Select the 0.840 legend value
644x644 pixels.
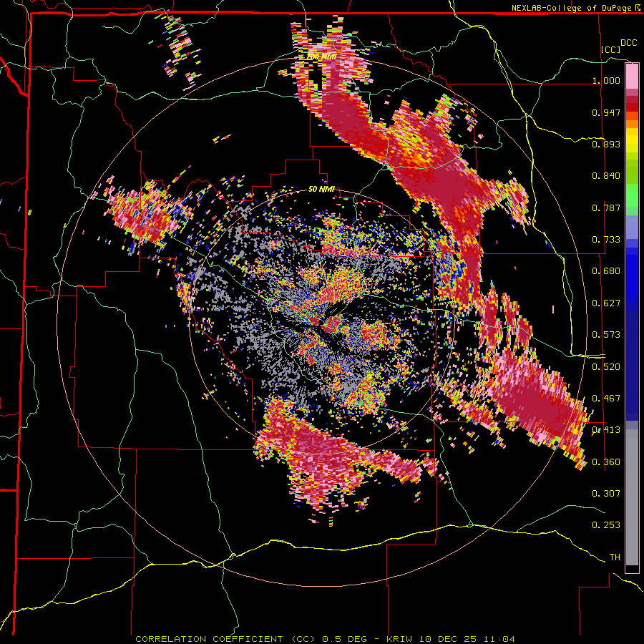point(606,176)
